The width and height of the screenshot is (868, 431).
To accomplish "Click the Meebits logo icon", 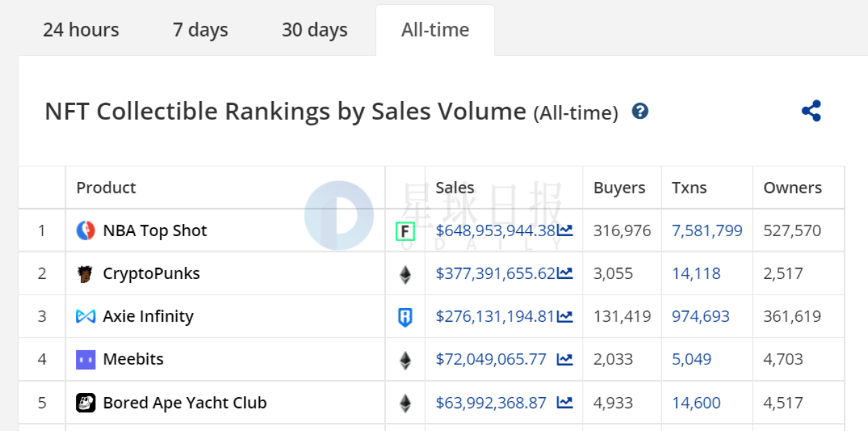I will tap(85, 359).
